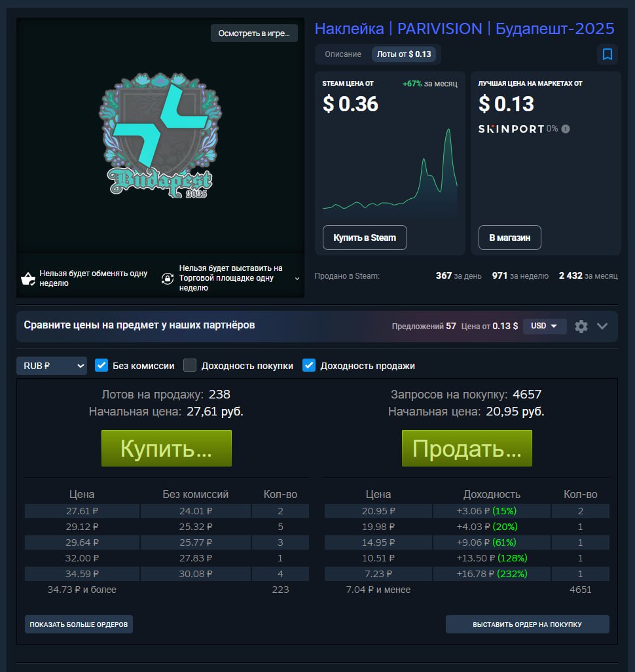Image resolution: width=635 pixels, height=672 pixels.
Task: Click the bookmark icon to save item
Action: (607, 54)
